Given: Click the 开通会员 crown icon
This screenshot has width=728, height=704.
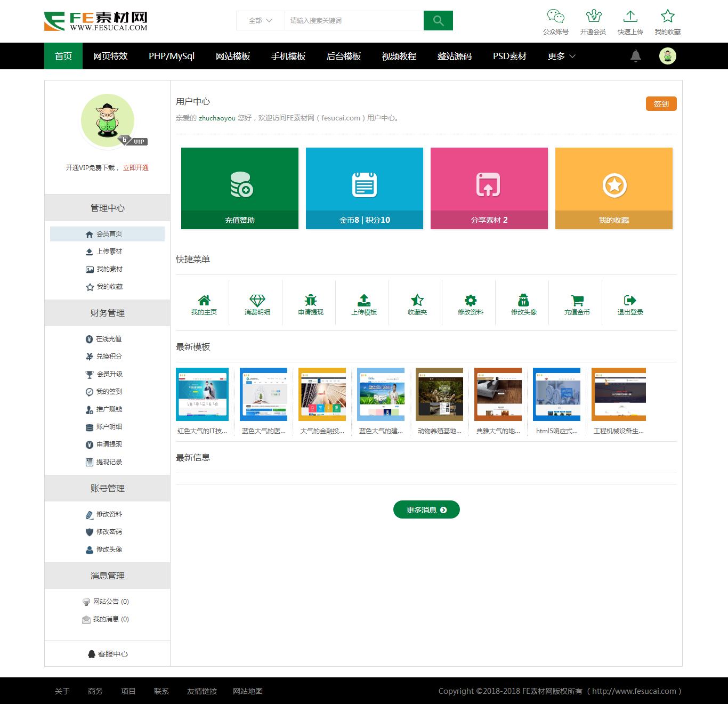Looking at the screenshot, I should (x=593, y=17).
